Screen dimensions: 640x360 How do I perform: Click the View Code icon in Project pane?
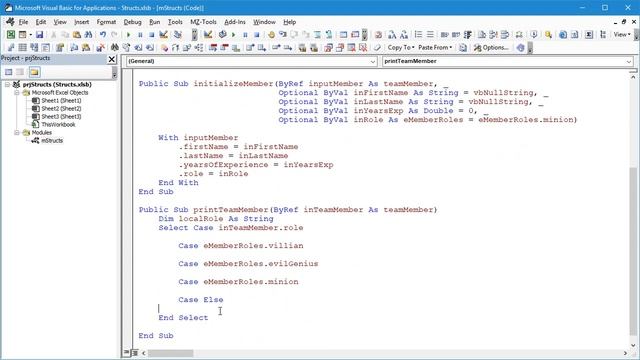click(x=9, y=72)
